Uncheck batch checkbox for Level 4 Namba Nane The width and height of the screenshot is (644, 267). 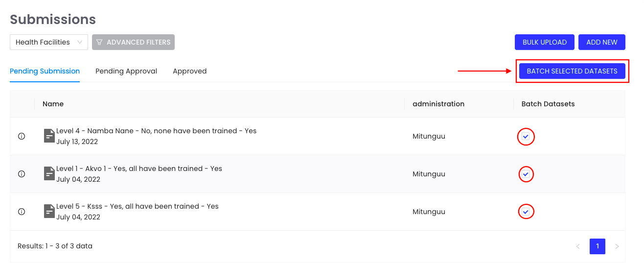[x=526, y=137]
